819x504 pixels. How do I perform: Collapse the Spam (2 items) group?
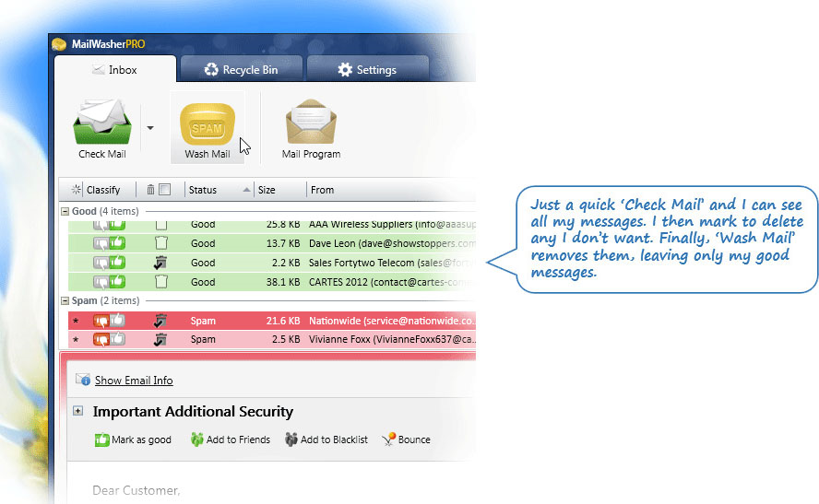[x=65, y=300]
